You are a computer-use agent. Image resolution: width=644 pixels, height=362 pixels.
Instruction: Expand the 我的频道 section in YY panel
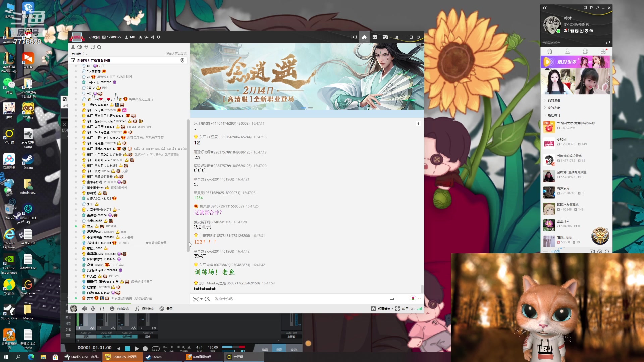pyautogui.click(x=553, y=100)
